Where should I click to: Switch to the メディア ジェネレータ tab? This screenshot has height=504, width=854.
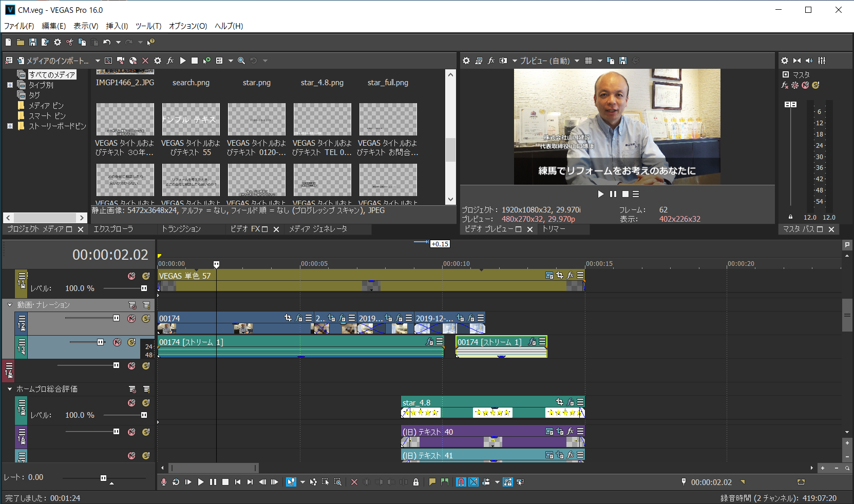[x=318, y=229]
